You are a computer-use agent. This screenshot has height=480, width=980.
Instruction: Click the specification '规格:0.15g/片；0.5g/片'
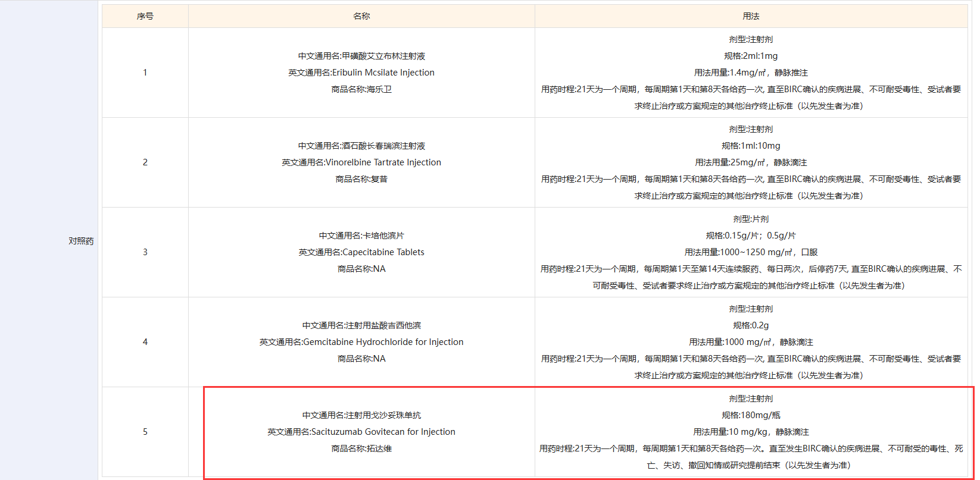[751, 236]
